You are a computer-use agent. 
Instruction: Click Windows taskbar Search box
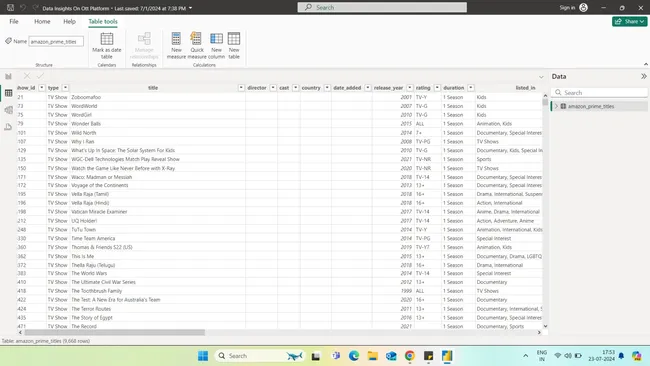pos(259,356)
